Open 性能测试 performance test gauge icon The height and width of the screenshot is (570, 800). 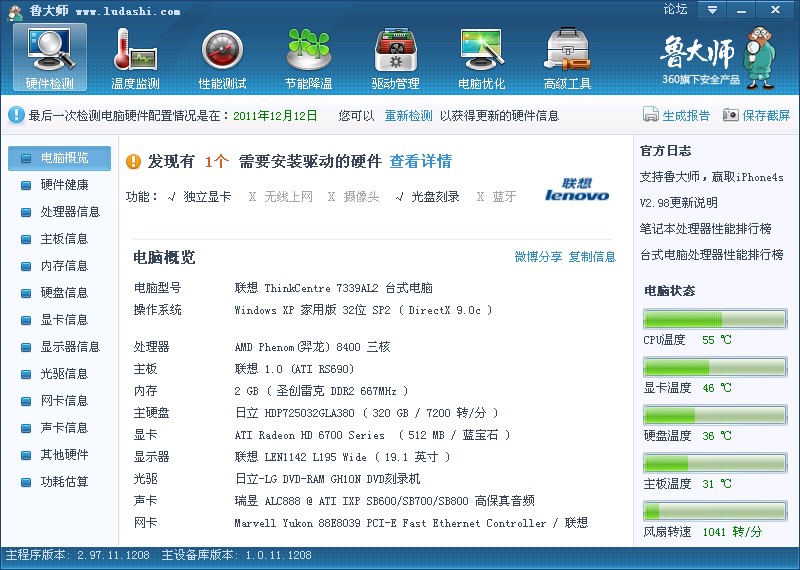[x=222, y=57]
